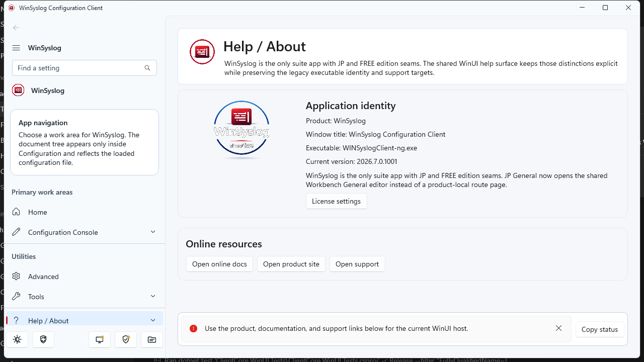Click the monitor status icon button
This screenshot has height=362, width=644.
(x=100, y=339)
